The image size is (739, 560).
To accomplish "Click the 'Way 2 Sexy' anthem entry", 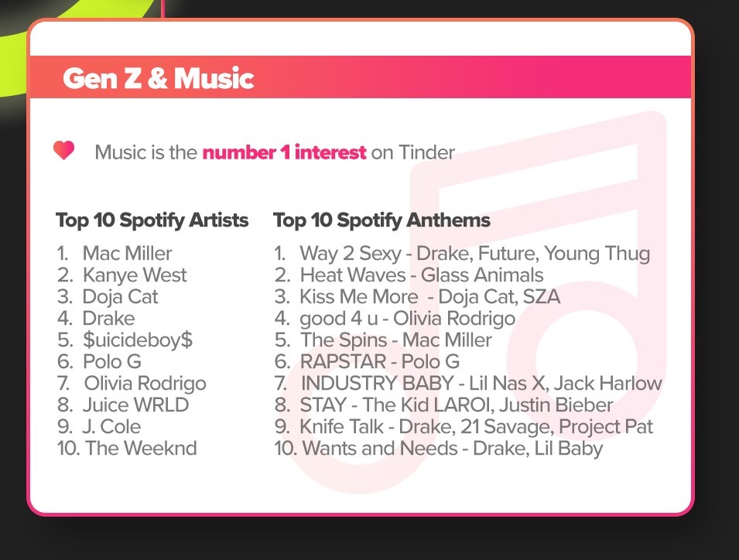I will 462,254.
